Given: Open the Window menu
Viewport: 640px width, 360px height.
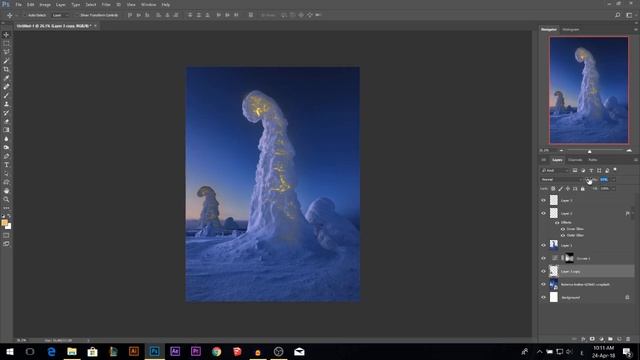Looking at the screenshot, I should pyautogui.click(x=149, y=4).
